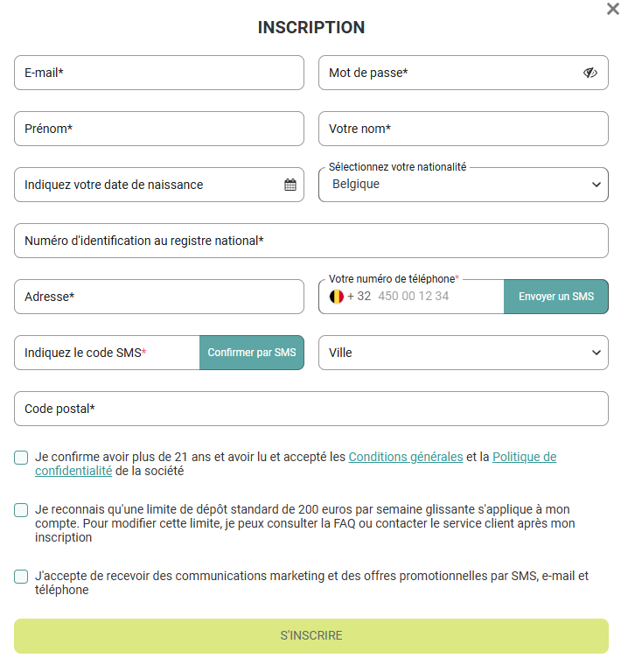Toggle password visibility eye icon

click(x=590, y=73)
